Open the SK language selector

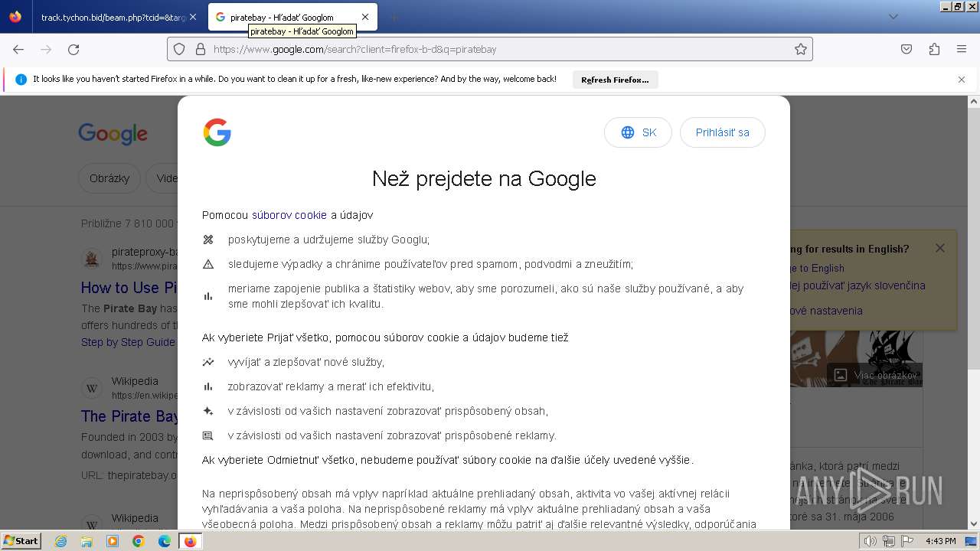pyautogui.click(x=638, y=132)
